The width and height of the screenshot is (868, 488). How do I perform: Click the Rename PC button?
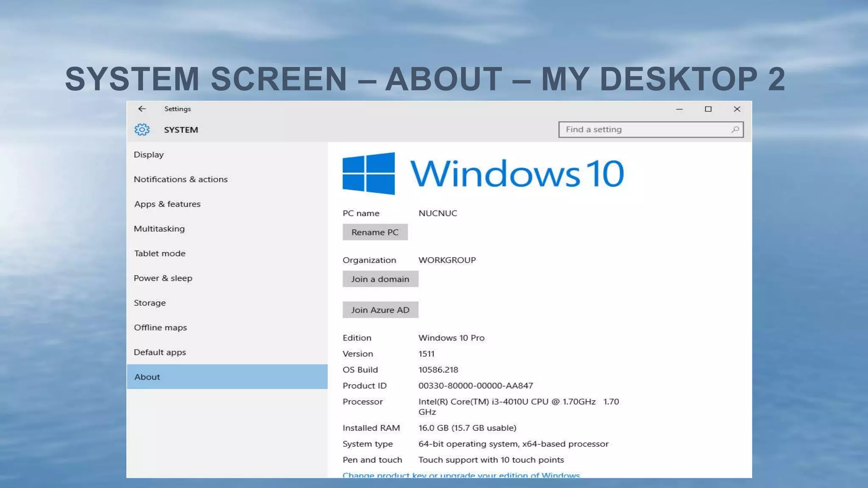[375, 232]
